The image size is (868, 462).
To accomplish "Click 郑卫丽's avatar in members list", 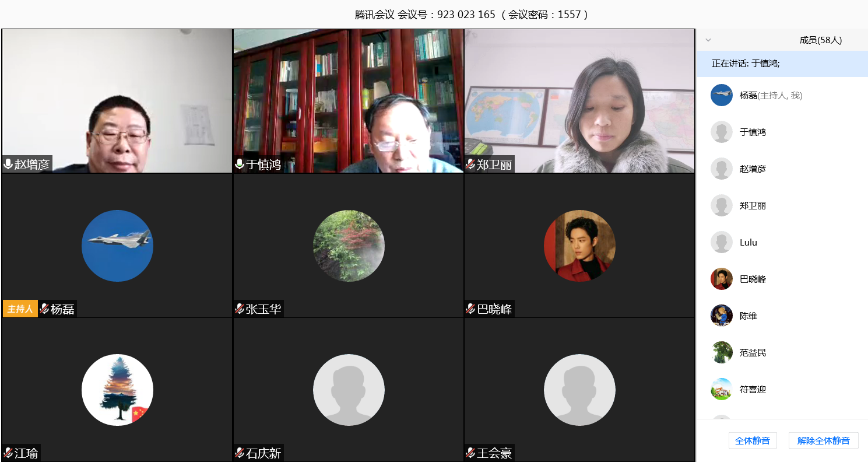I will tap(722, 205).
